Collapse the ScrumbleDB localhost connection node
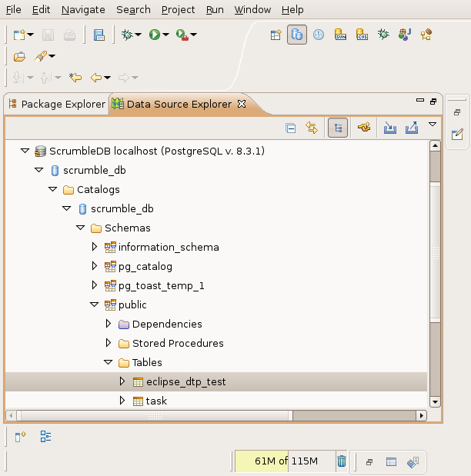 pos(25,151)
